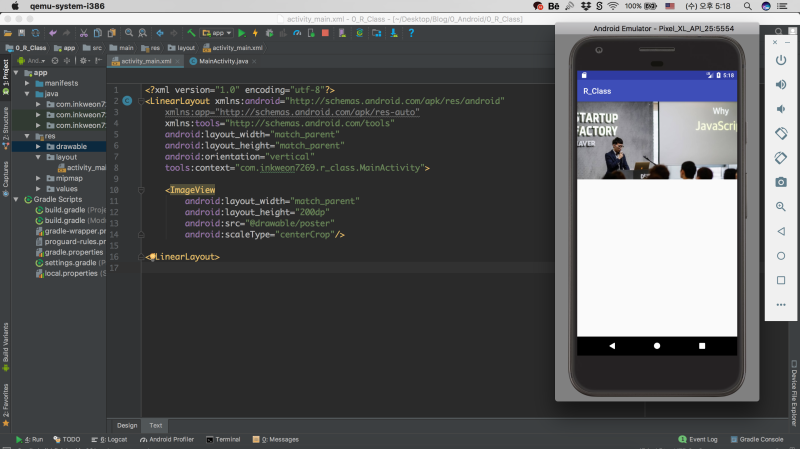800x449 pixels.
Task: Select the Text view tab
Action: [x=156, y=426]
